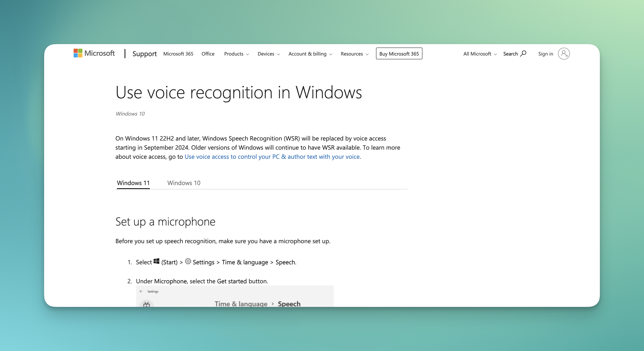Click the sign-in account avatar icon
Viewport: 644px width, 351px height.
tap(564, 53)
